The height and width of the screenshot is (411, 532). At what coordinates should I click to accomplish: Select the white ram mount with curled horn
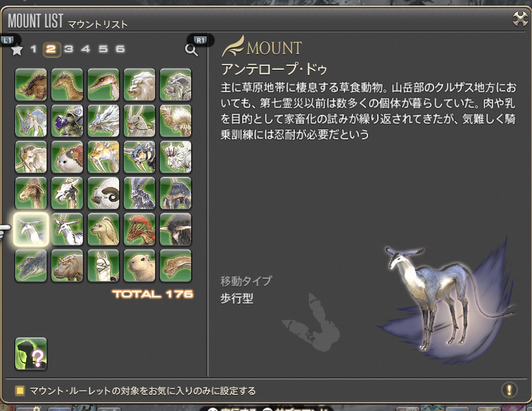point(103,193)
